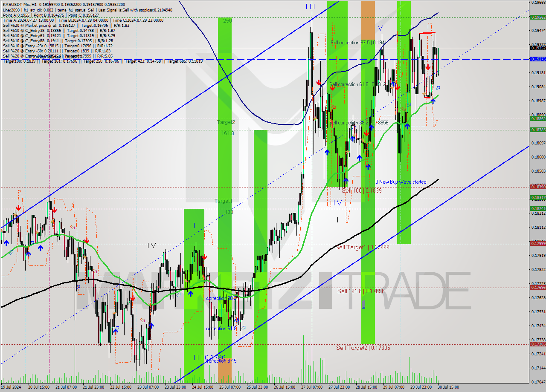Click the '20 Jul 15:00' time label
The width and height of the screenshot is (546, 392).
click(38, 387)
